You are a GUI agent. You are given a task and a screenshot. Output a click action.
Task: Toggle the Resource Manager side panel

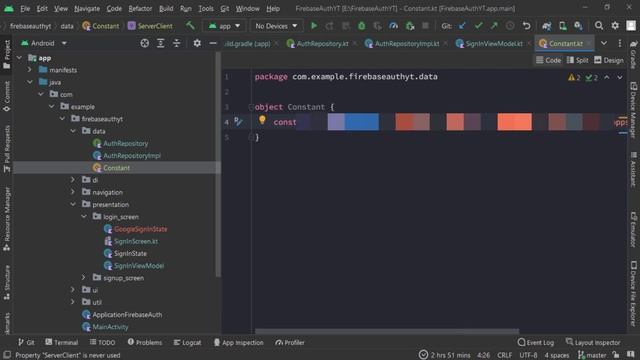point(7,219)
